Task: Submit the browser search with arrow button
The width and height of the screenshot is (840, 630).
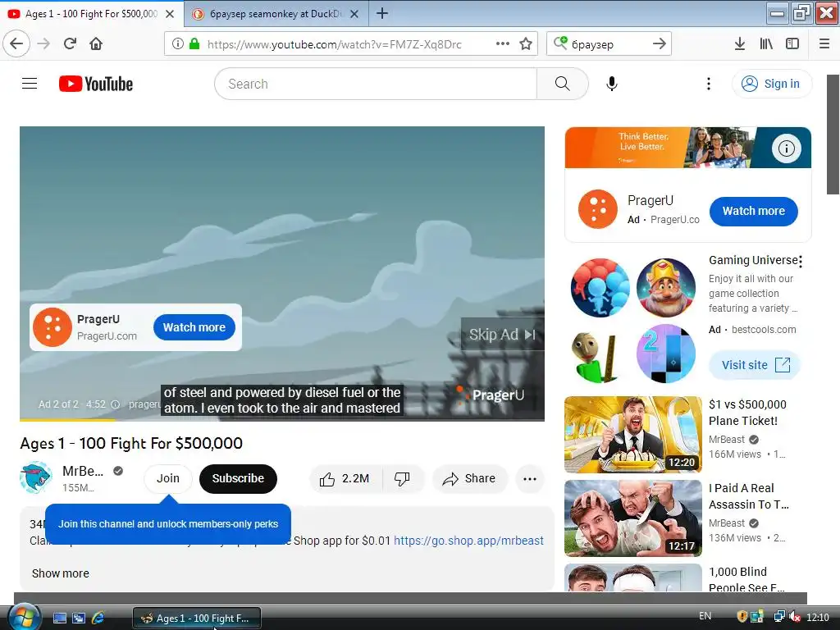Action: (x=660, y=44)
